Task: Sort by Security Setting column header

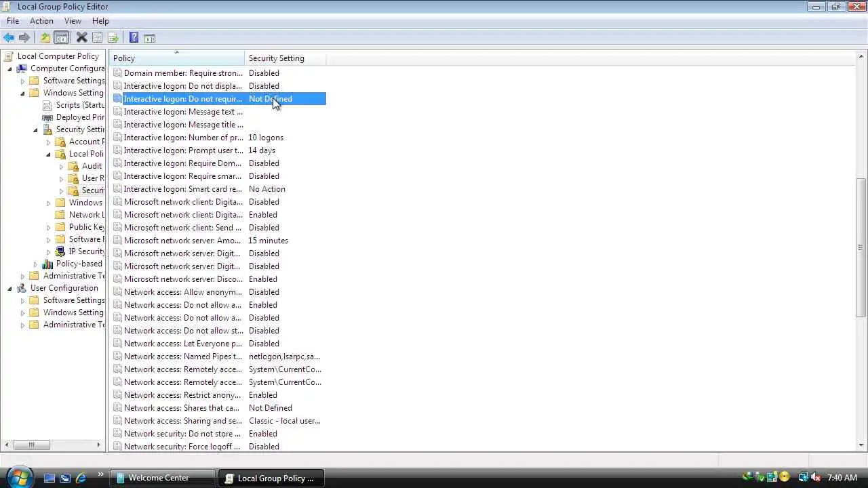Action: 285,58
